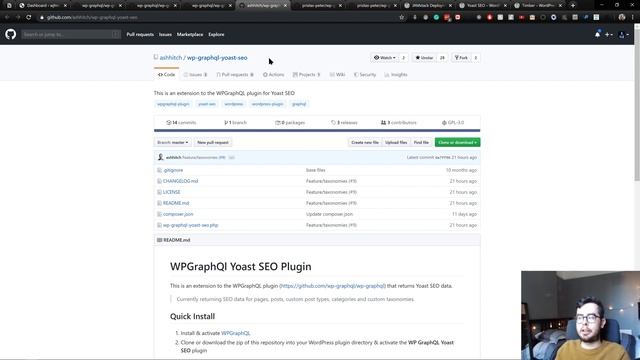The height and width of the screenshot is (360, 640).
Task: Select the yoast-seo topic tag
Action: click(x=207, y=104)
